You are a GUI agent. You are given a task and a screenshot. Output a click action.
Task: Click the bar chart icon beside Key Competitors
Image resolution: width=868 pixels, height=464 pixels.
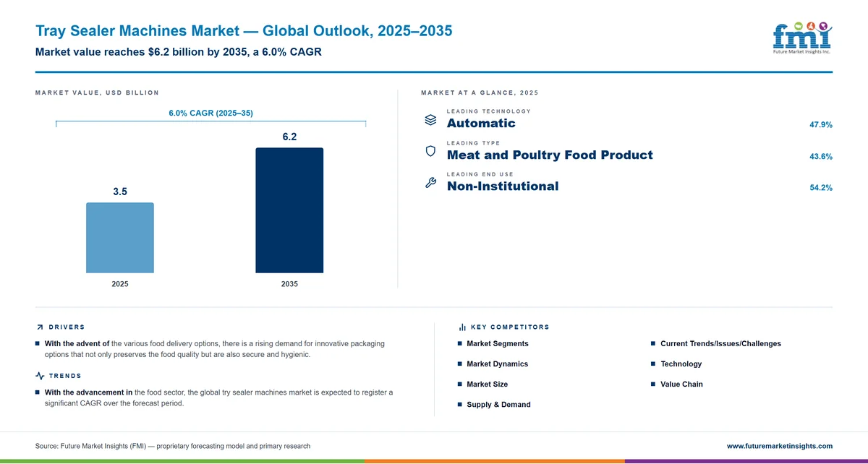(x=462, y=327)
